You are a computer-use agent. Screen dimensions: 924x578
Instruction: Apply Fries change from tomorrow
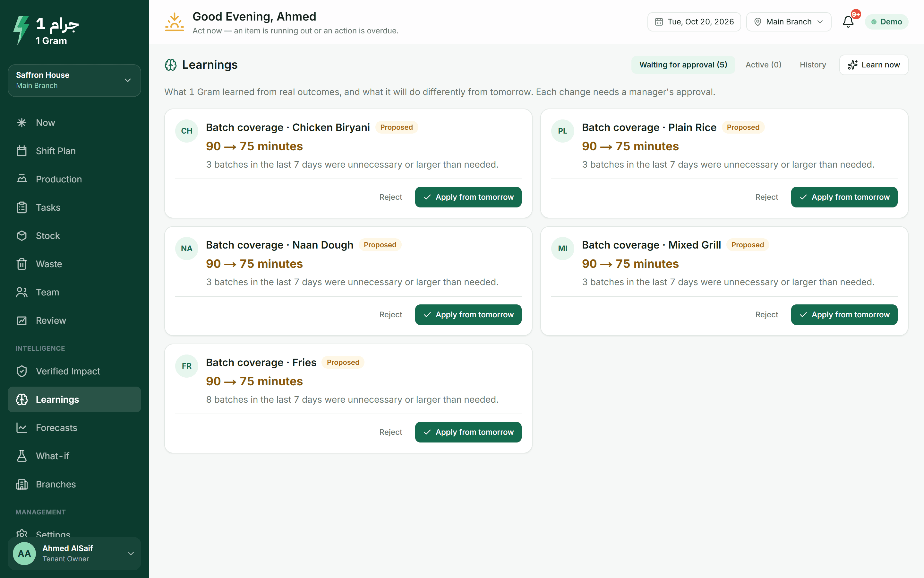[x=468, y=432]
